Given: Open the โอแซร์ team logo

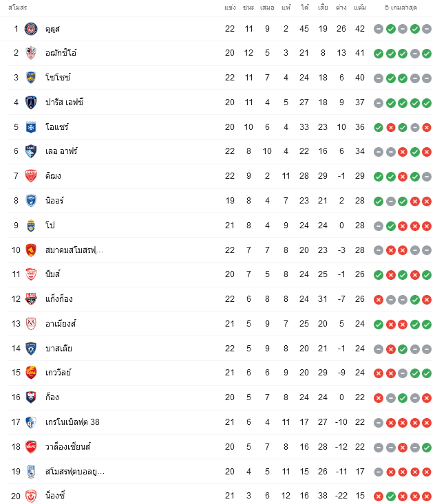Looking at the screenshot, I should coord(31,127).
